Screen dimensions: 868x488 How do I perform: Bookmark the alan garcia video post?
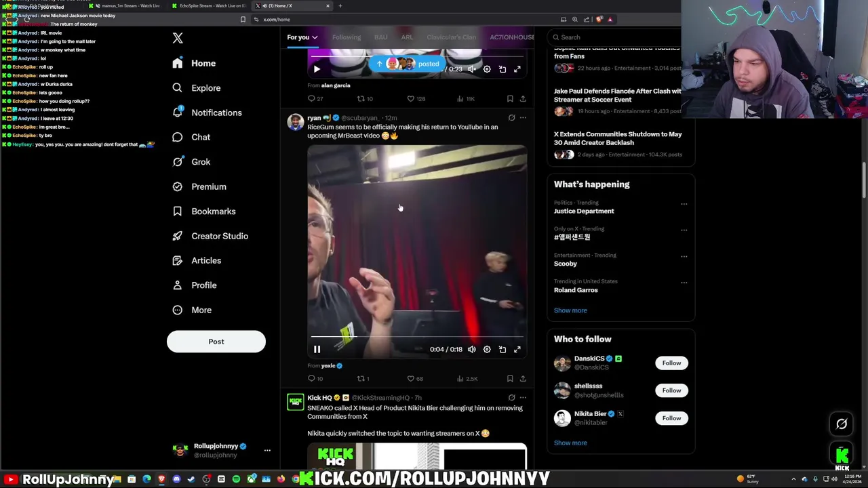(510, 99)
